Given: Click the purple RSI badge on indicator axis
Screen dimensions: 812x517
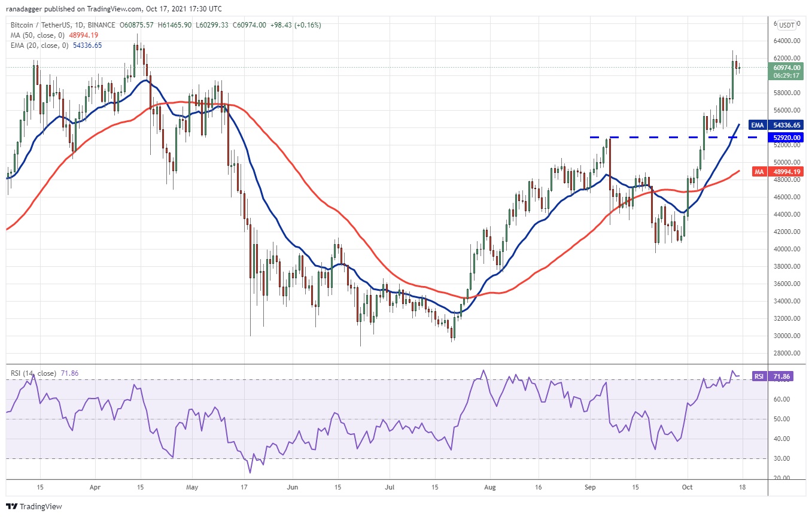Looking at the screenshot, I should coord(758,376).
